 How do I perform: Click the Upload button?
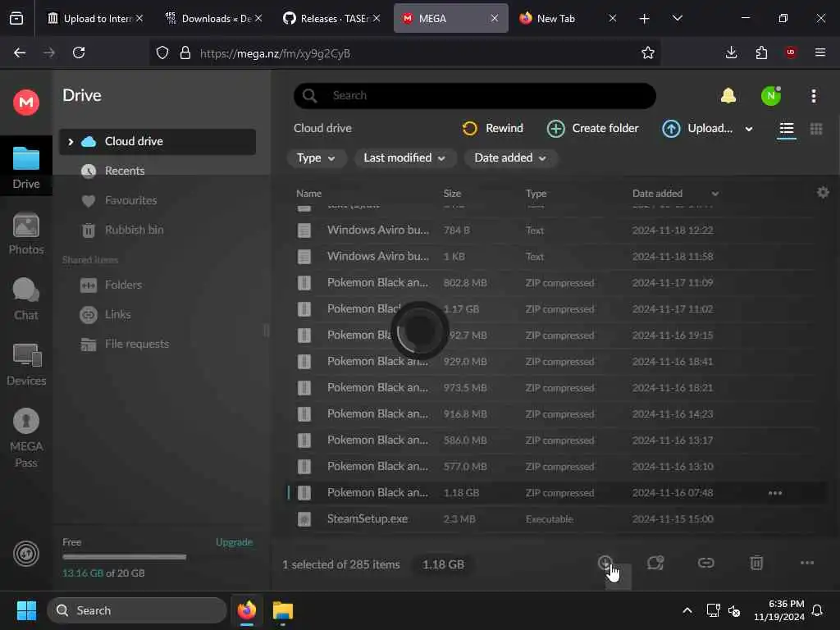(697, 129)
